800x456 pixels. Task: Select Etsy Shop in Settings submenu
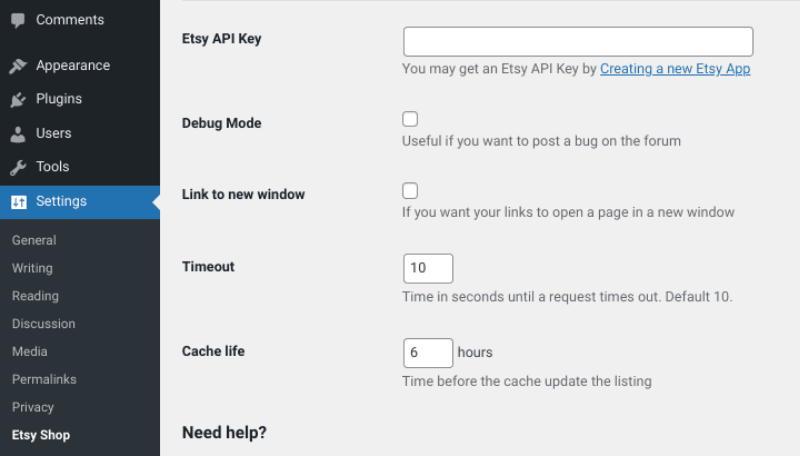click(x=41, y=435)
